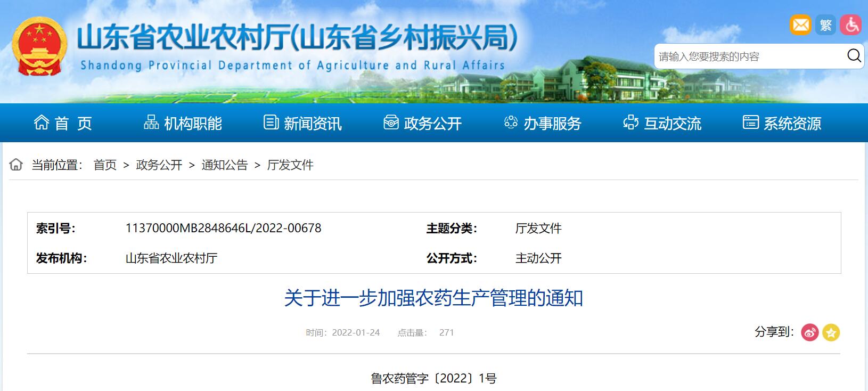Go to 政务公开 in the breadcrumb
This screenshot has height=391, width=868.
tap(159, 165)
